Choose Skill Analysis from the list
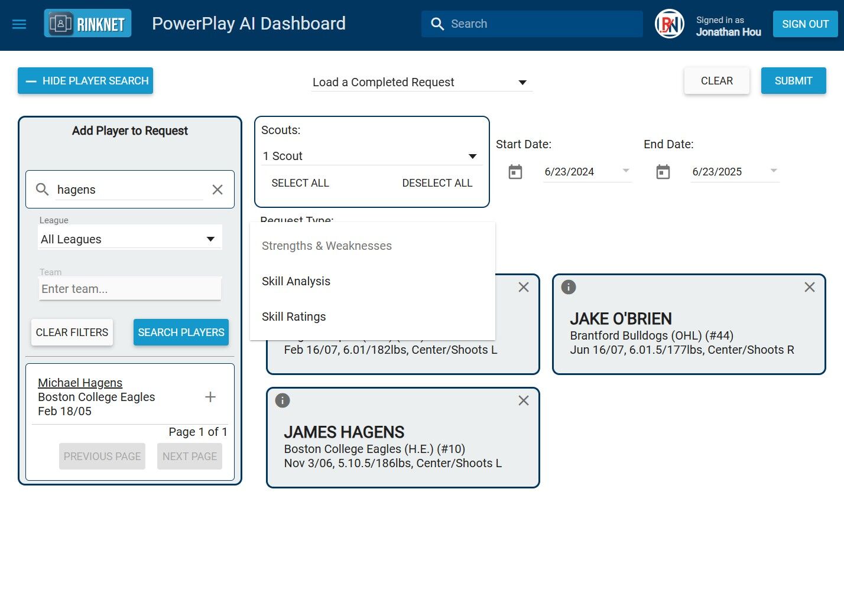Screen dimensions: 844x616 372,281
